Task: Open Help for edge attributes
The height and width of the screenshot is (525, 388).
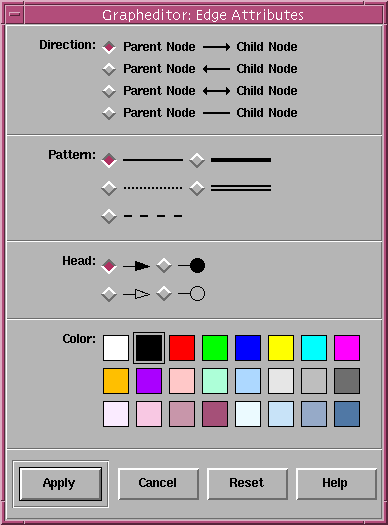Action: pyautogui.click(x=336, y=483)
